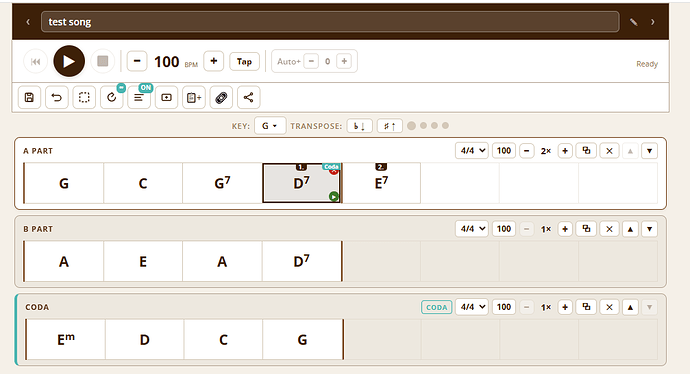The image size is (690, 374).
Task: Select the D7 chord cell in B PART
Action: tap(301, 261)
